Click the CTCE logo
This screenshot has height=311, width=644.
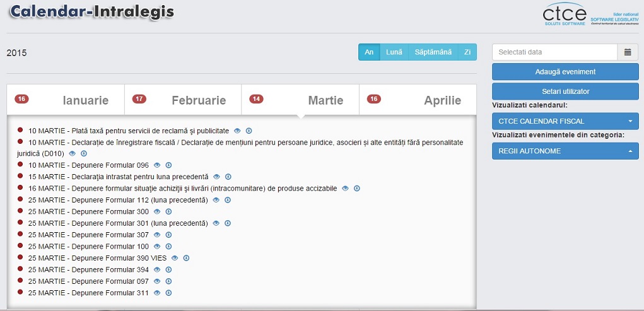[565, 14]
